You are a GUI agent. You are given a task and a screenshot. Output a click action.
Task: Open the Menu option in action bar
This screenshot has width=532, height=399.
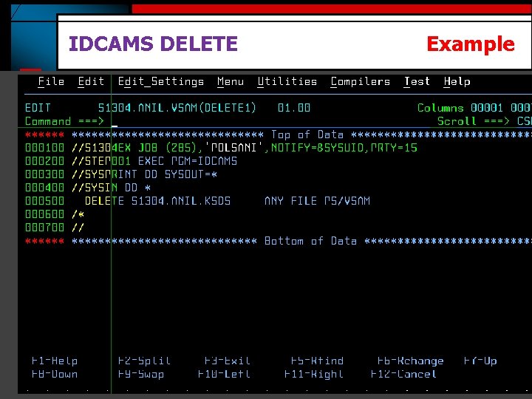231,82
